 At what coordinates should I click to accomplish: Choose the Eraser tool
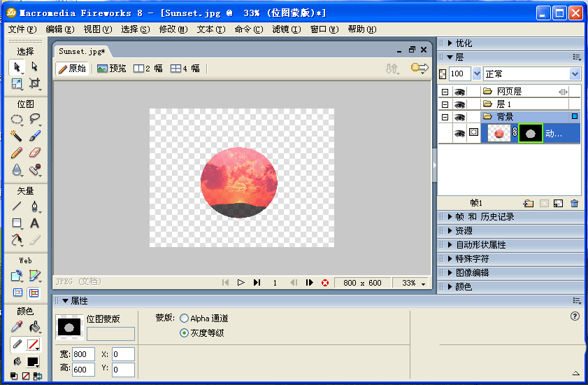[x=34, y=153]
